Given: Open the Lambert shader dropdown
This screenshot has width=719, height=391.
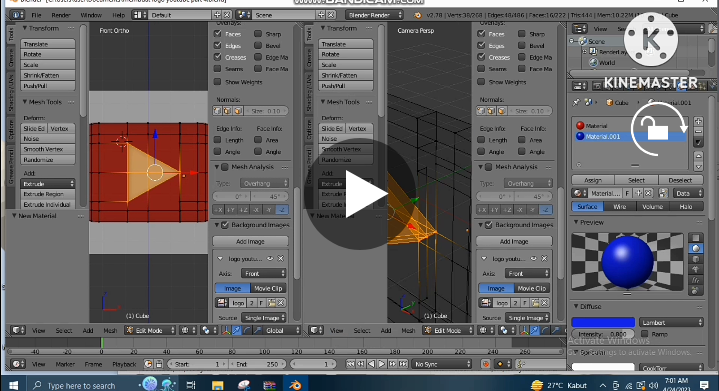Looking at the screenshot, I should [672, 322].
